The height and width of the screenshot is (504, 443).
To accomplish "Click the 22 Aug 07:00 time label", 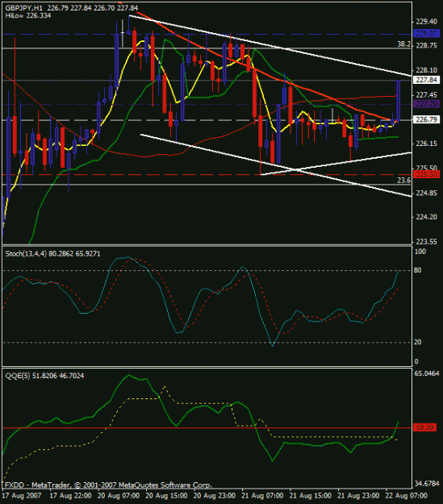I will (x=407, y=496).
